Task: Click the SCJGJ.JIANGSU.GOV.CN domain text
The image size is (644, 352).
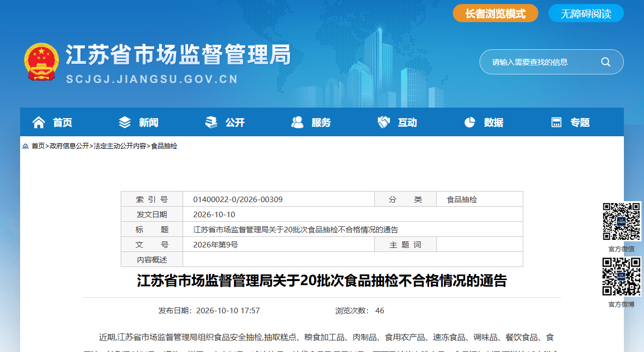Action: click(152, 79)
